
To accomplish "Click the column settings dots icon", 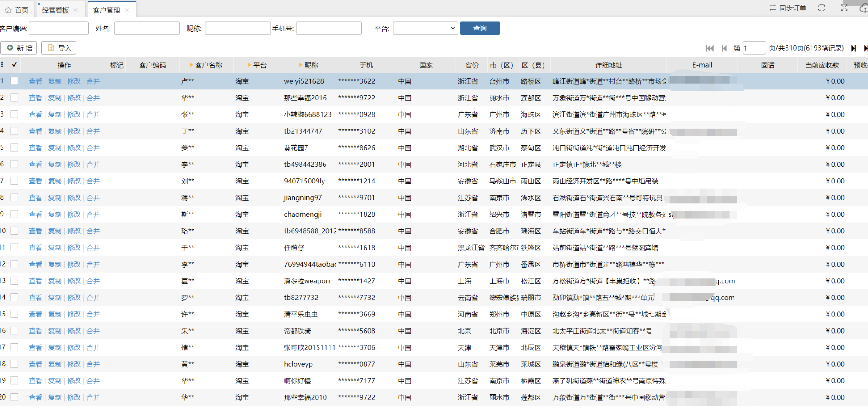I will [2, 65].
